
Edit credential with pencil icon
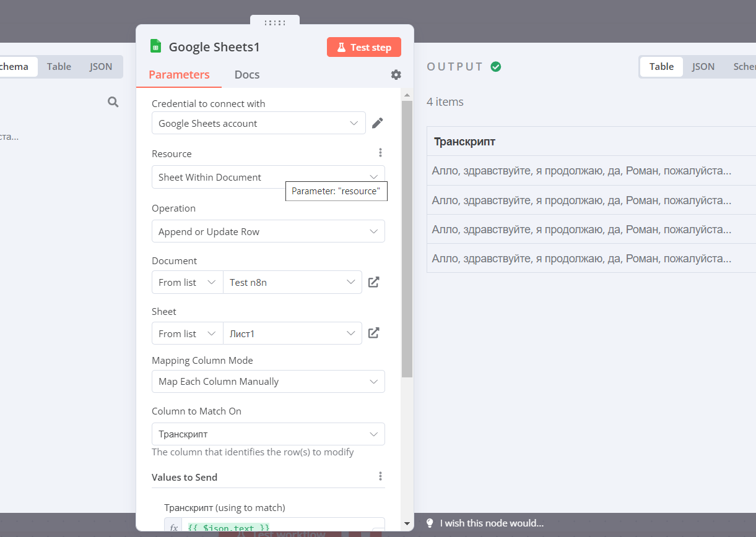click(378, 123)
